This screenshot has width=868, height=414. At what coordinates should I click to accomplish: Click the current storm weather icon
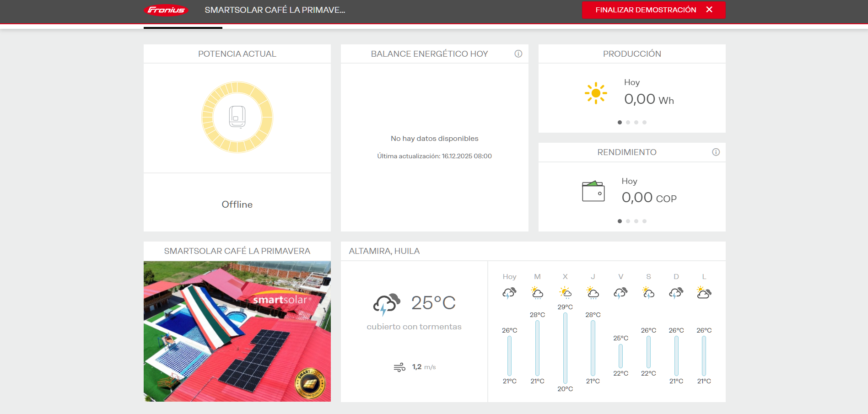[386, 304]
